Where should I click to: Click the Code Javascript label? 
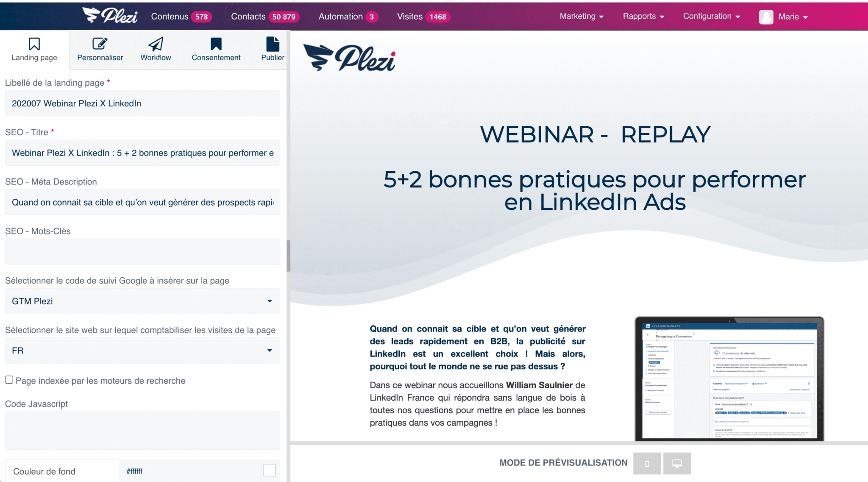[x=36, y=404]
